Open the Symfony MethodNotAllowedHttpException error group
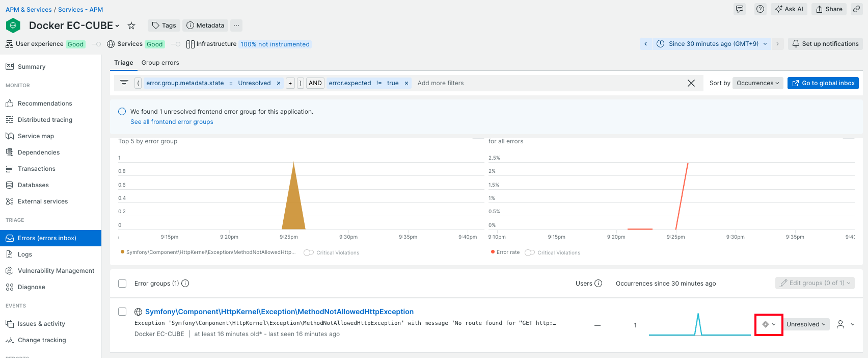The image size is (868, 358). coord(279,312)
